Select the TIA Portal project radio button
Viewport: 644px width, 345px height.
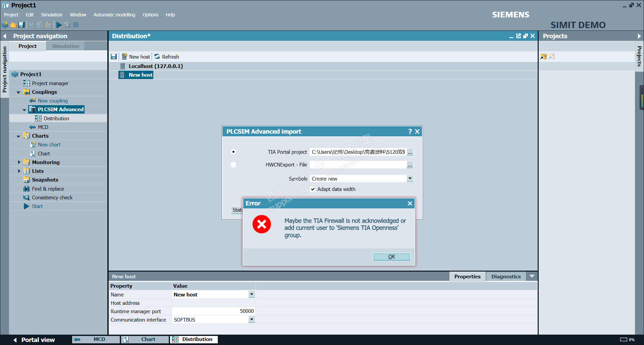tap(233, 152)
